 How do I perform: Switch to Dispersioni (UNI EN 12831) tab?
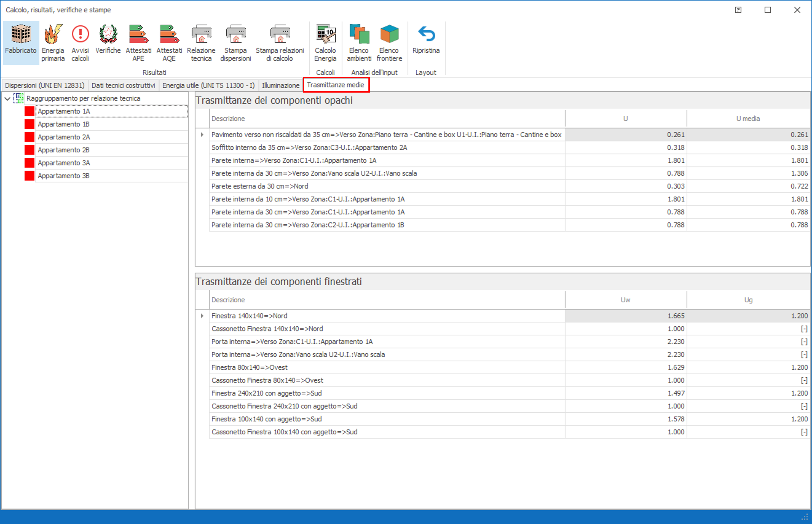(x=45, y=85)
